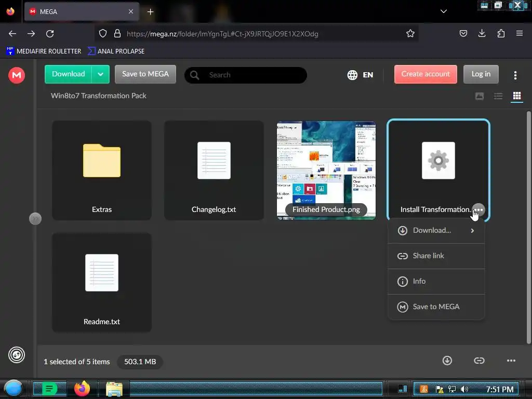Click the search magnifier icon

pyautogui.click(x=194, y=75)
